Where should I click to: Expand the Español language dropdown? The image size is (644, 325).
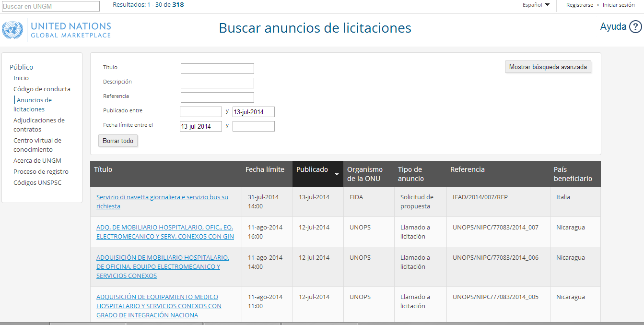click(536, 5)
